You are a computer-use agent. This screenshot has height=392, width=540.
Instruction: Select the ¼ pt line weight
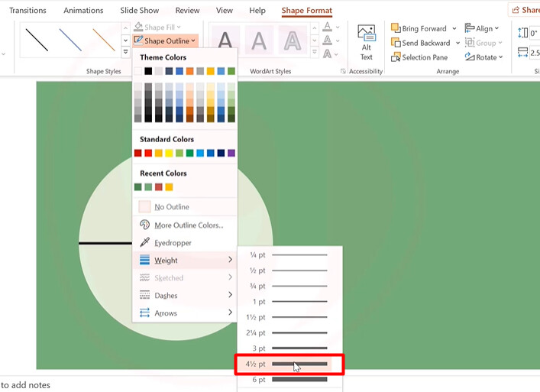[289, 255]
